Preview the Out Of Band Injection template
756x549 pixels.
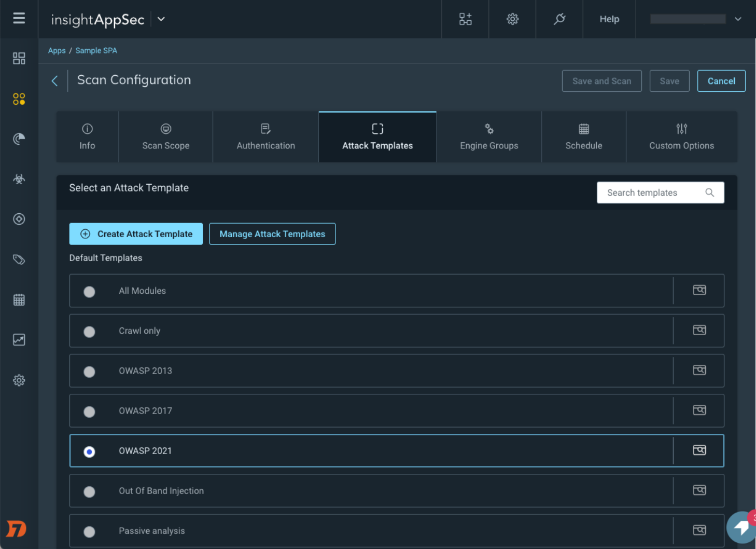coord(699,490)
